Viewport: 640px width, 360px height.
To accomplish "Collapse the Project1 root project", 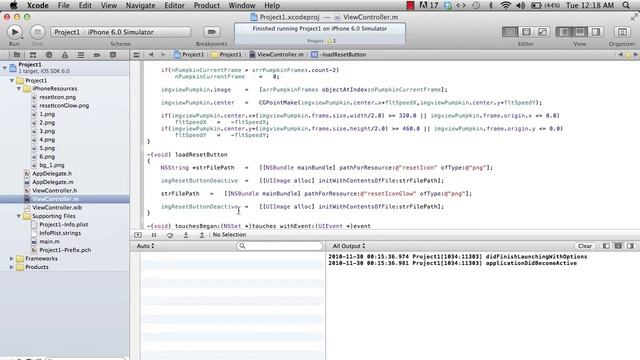I will (4, 68).
